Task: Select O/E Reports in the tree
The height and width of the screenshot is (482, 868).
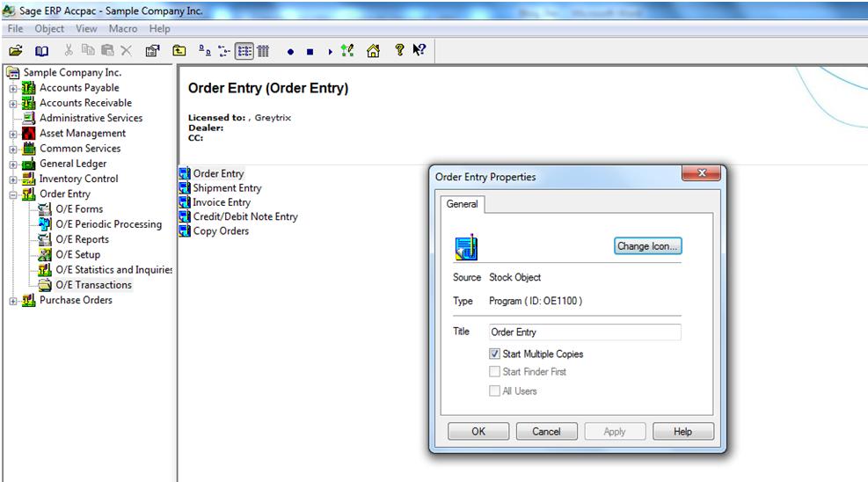Action: [82, 239]
